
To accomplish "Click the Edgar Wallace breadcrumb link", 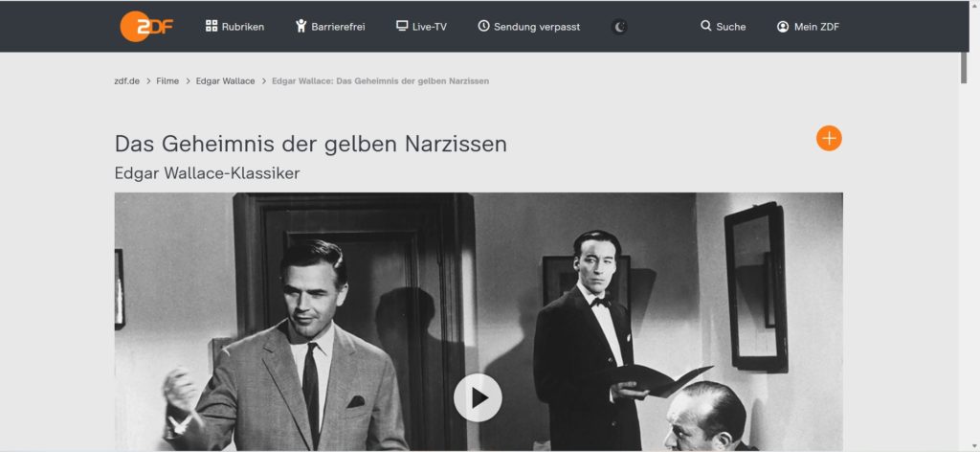I will point(225,80).
